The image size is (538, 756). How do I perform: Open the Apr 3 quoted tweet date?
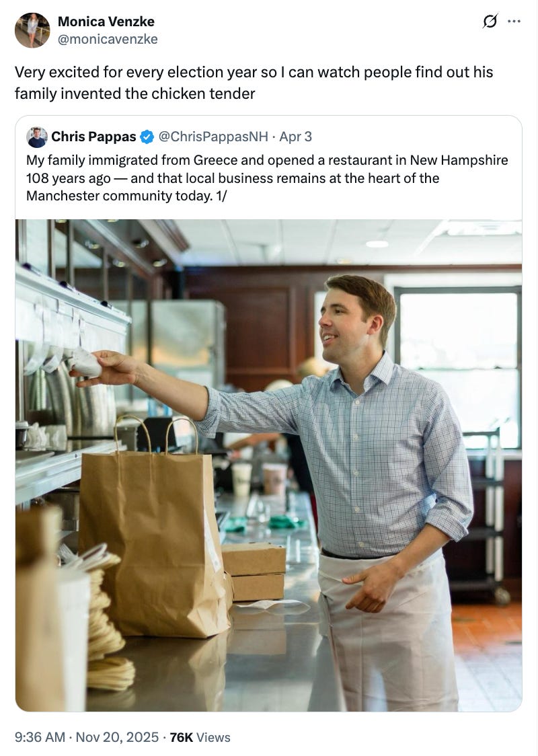[295, 137]
